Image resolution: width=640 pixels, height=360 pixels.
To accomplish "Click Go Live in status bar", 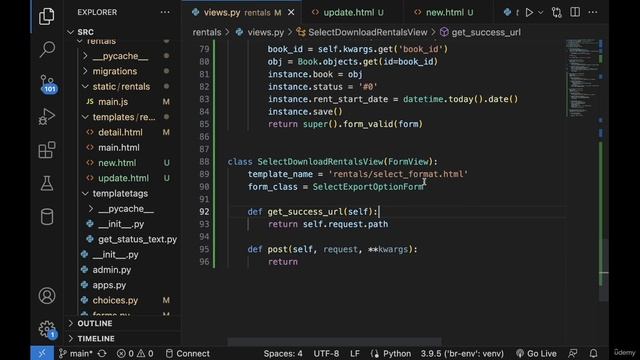I will coord(536,353).
